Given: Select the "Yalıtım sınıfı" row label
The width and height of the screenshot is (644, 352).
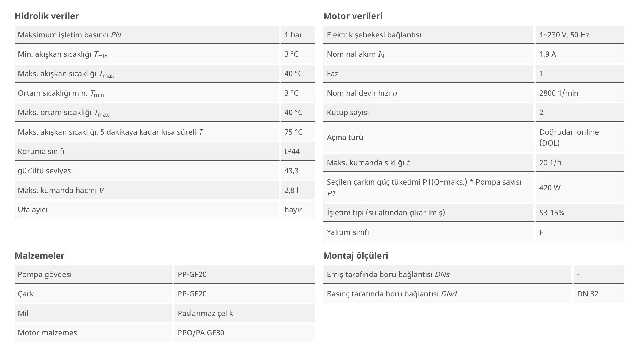Looking at the screenshot, I should point(348,232).
